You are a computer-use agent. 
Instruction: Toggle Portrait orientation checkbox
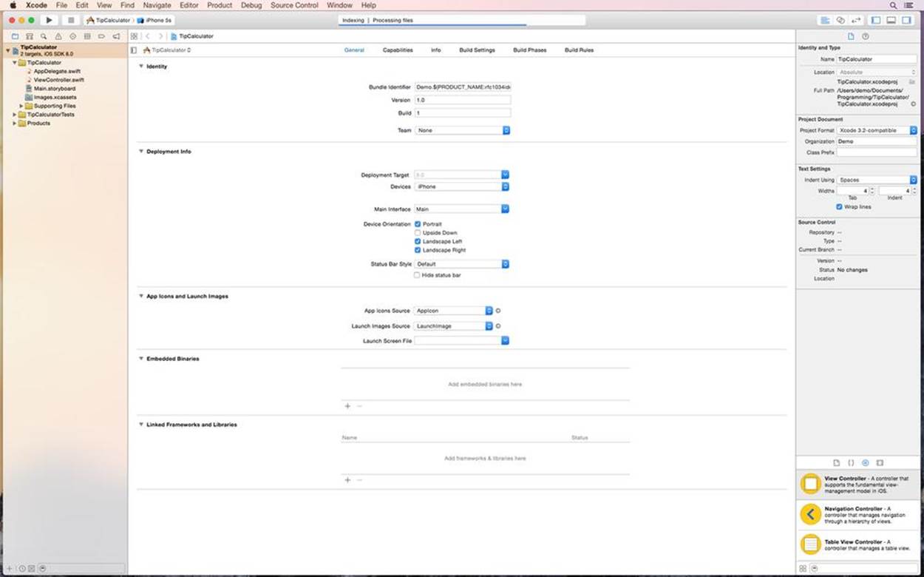pos(418,224)
